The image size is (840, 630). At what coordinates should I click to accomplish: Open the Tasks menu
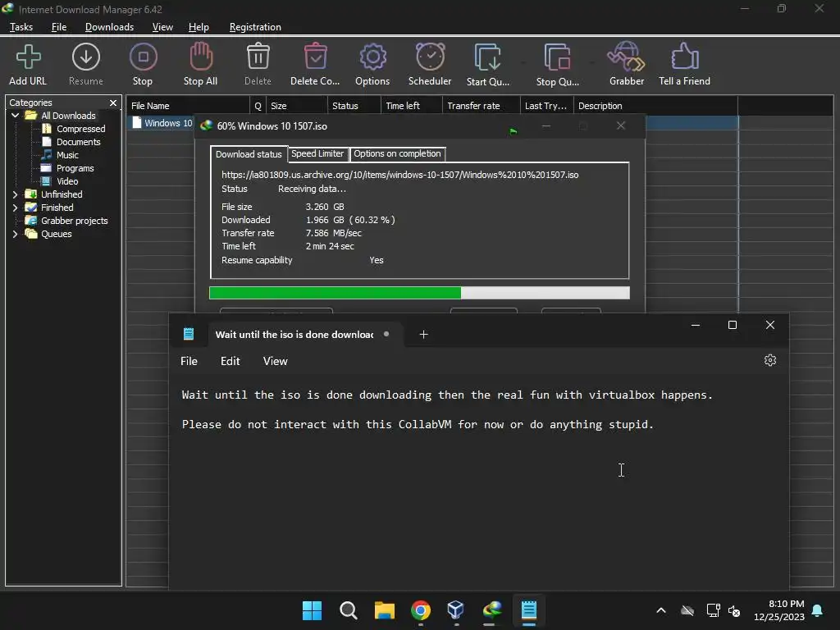(x=21, y=27)
